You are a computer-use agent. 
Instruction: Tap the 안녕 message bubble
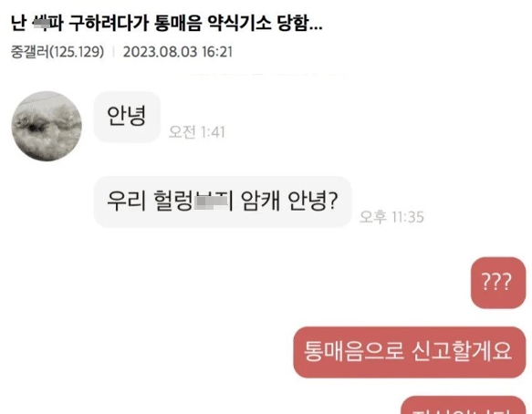coord(127,117)
